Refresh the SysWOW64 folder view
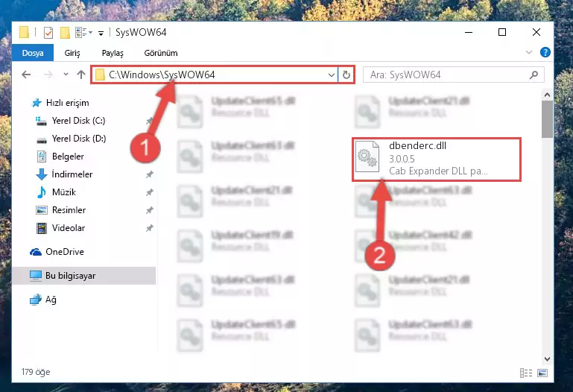Screen dimensions: 573x392 point(346,75)
